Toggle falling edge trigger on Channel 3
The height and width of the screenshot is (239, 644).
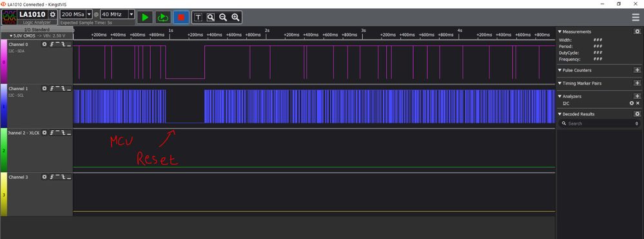point(63,177)
